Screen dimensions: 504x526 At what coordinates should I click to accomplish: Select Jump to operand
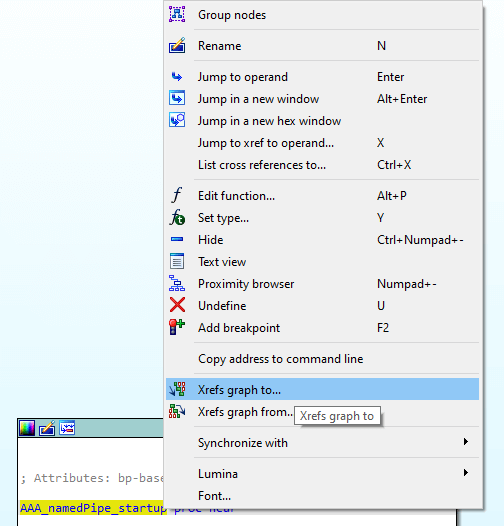pos(322,77)
